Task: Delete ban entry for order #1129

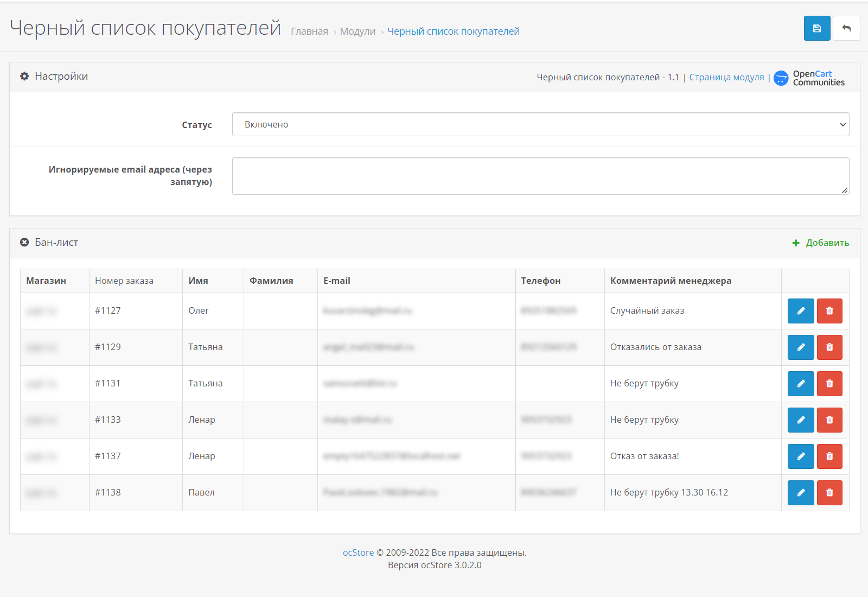Action: tap(829, 347)
